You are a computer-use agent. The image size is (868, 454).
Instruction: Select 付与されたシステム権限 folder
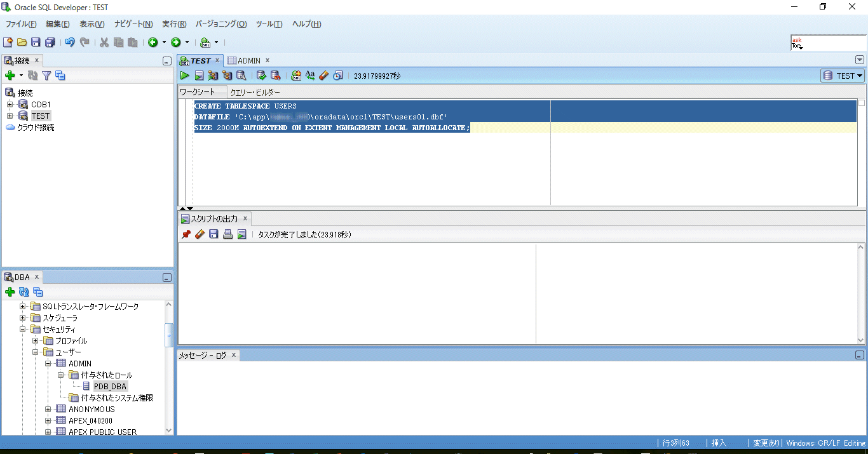[x=117, y=397]
